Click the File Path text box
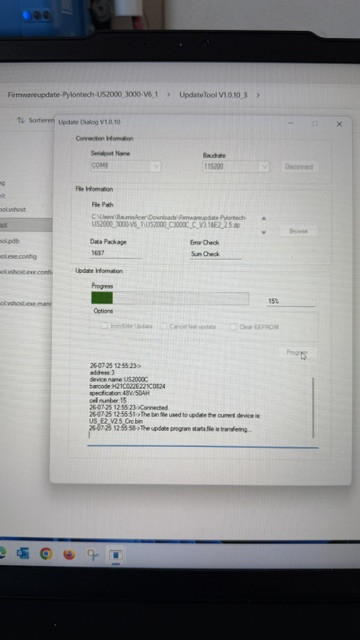 point(174,222)
